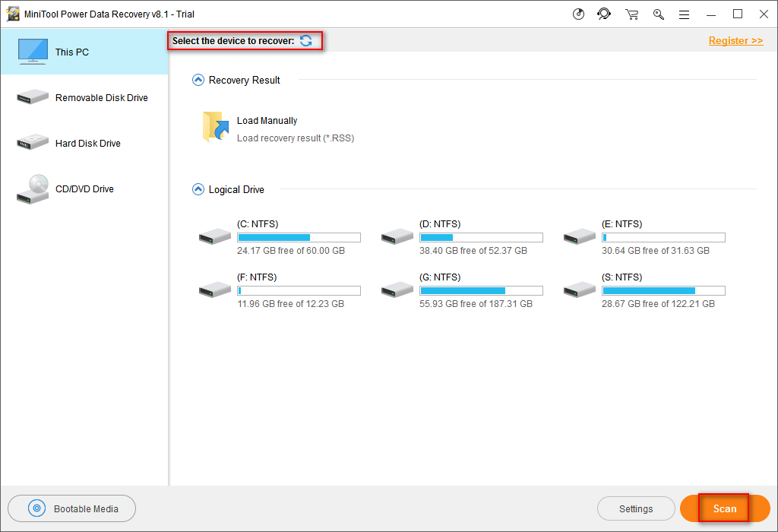Select the D: NTFS drive icon
This screenshot has width=778, height=532.
point(397,236)
